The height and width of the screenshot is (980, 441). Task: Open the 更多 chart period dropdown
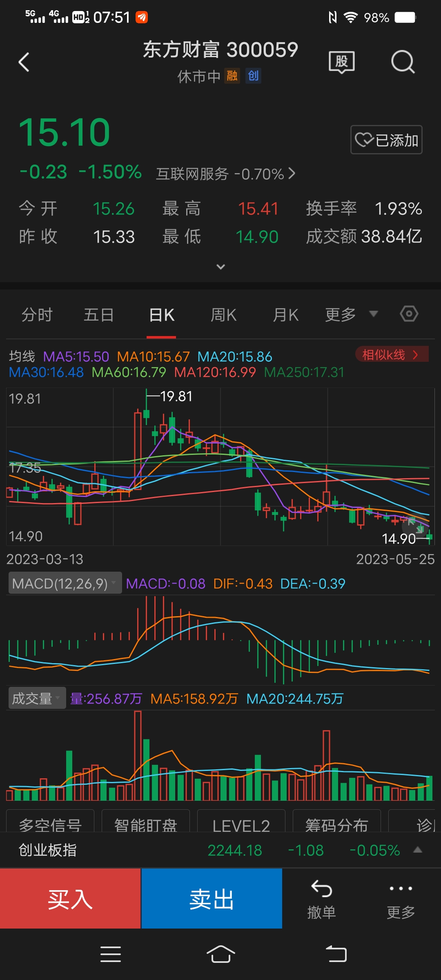click(x=352, y=314)
